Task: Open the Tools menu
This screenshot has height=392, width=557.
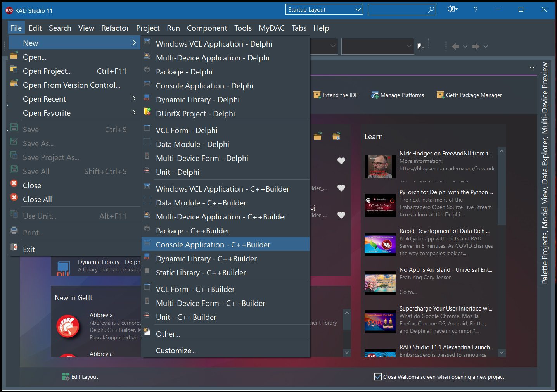Action: 243,28
